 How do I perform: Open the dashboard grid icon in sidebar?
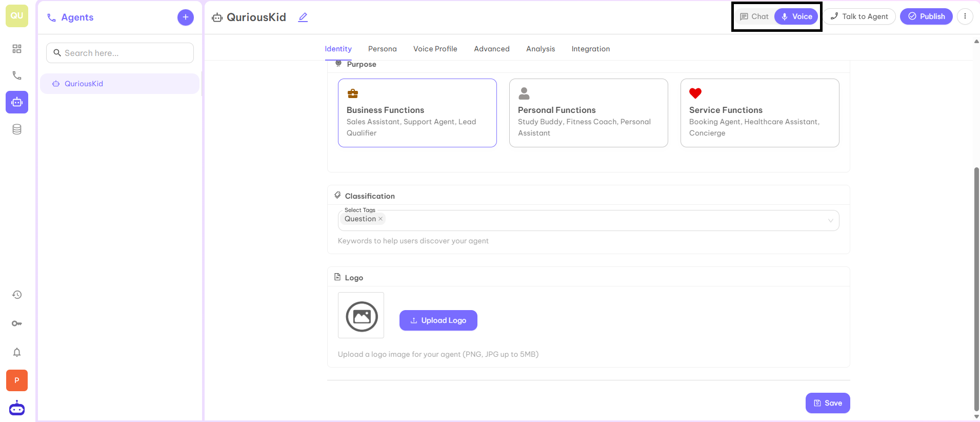tap(17, 49)
